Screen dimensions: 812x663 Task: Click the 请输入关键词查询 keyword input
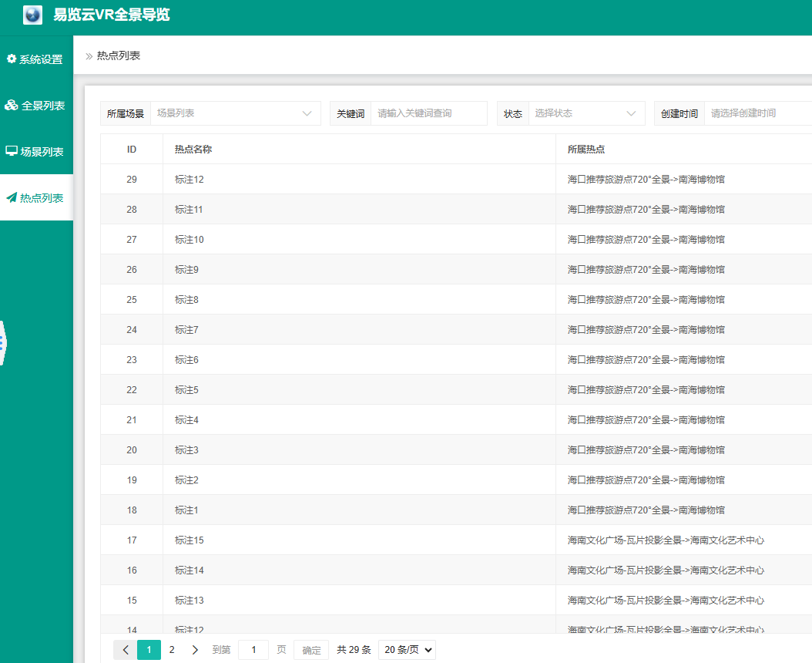pyautogui.click(x=428, y=113)
